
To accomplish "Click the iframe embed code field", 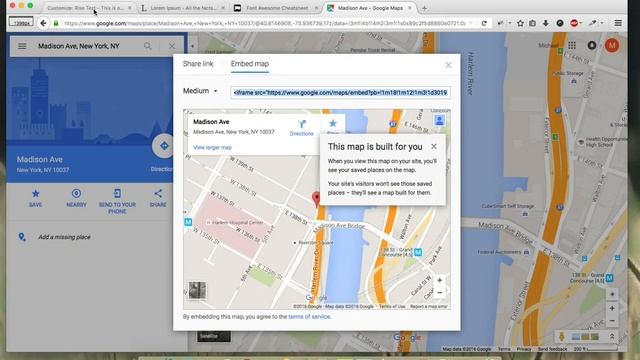I will (340, 93).
